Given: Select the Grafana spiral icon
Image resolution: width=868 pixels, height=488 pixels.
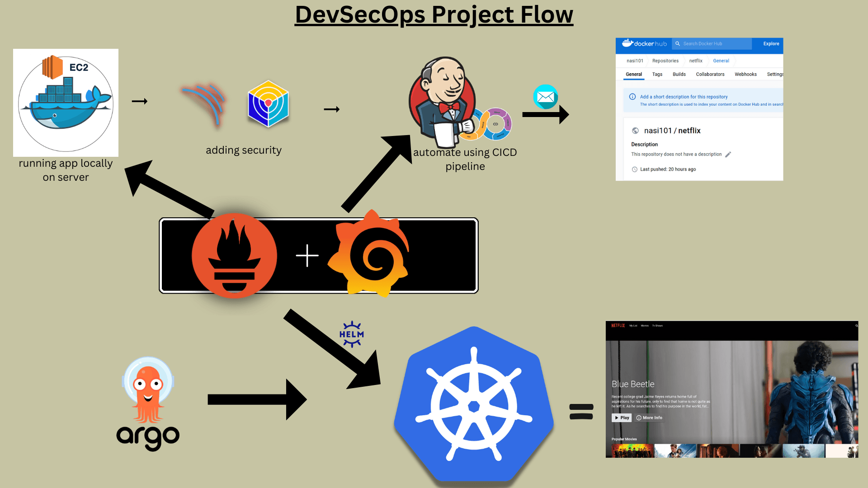Looking at the screenshot, I should [369, 254].
